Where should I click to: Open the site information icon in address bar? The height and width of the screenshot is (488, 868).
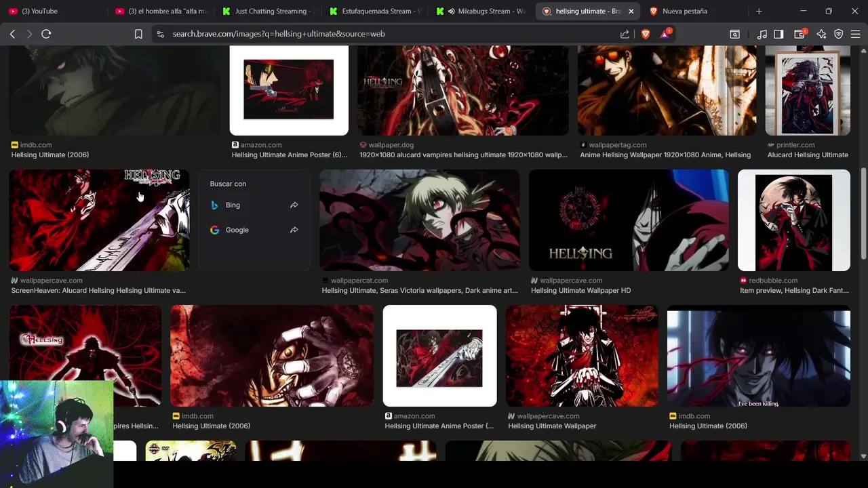(x=160, y=34)
